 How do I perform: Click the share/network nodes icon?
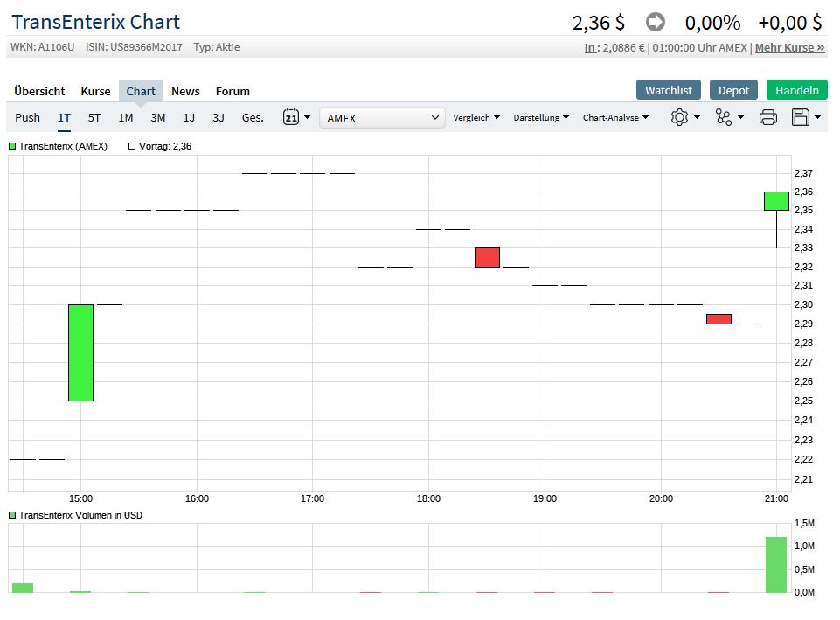pos(724,117)
